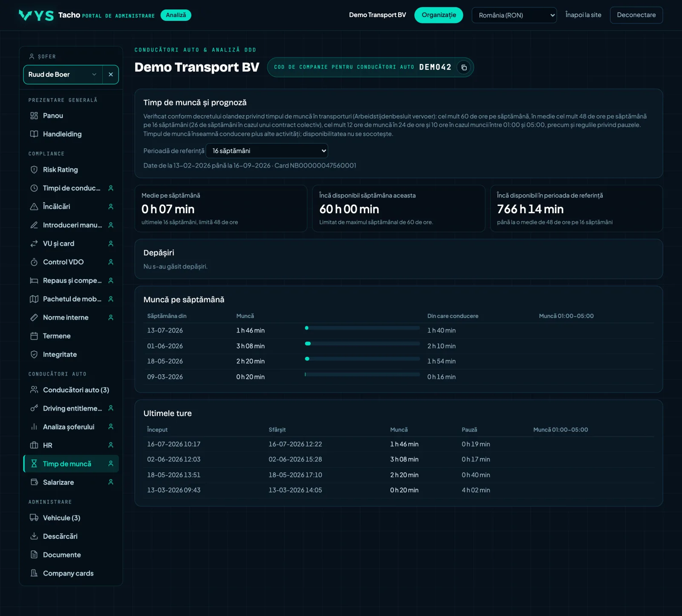This screenshot has height=616, width=682.
Task: Open Norme interne ruler item
Action: pyautogui.click(x=71, y=318)
